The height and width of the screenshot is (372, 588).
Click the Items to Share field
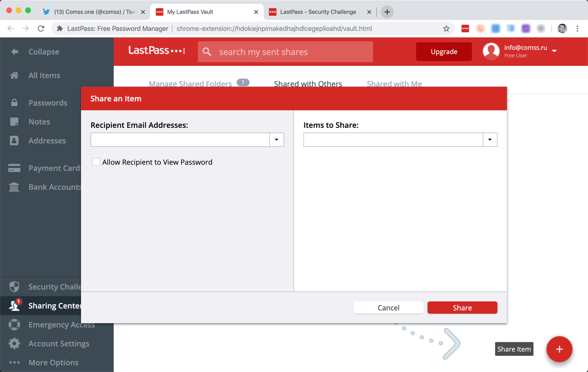click(393, 140)
